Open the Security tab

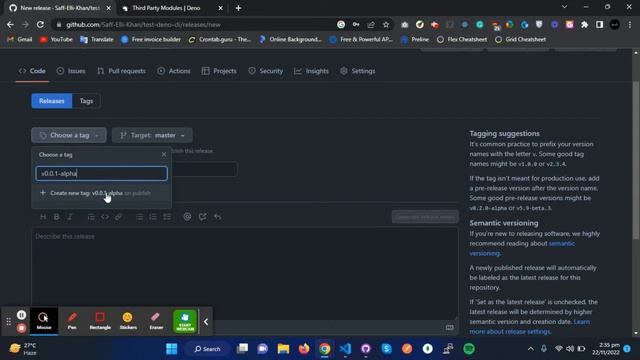266,71
